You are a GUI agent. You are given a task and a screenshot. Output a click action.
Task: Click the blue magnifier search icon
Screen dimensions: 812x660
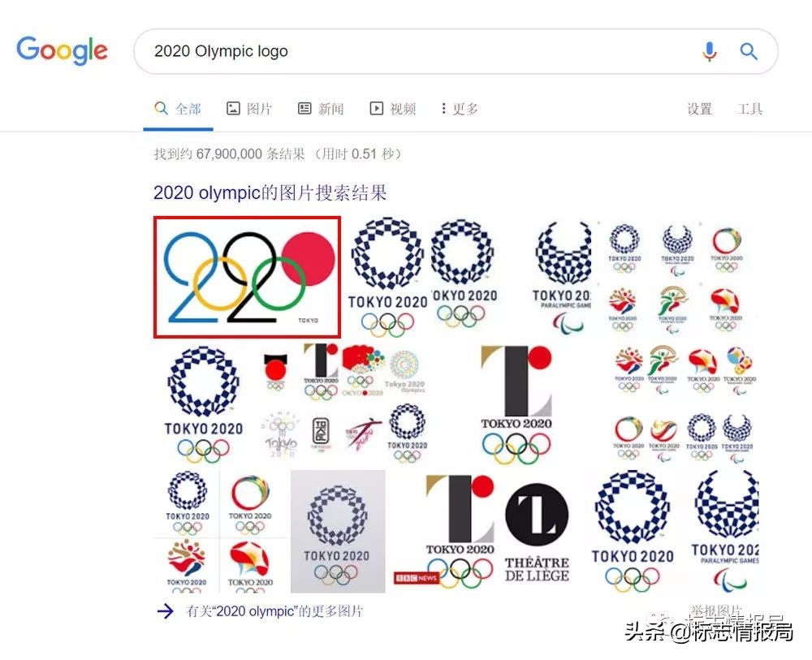(748, 51)
